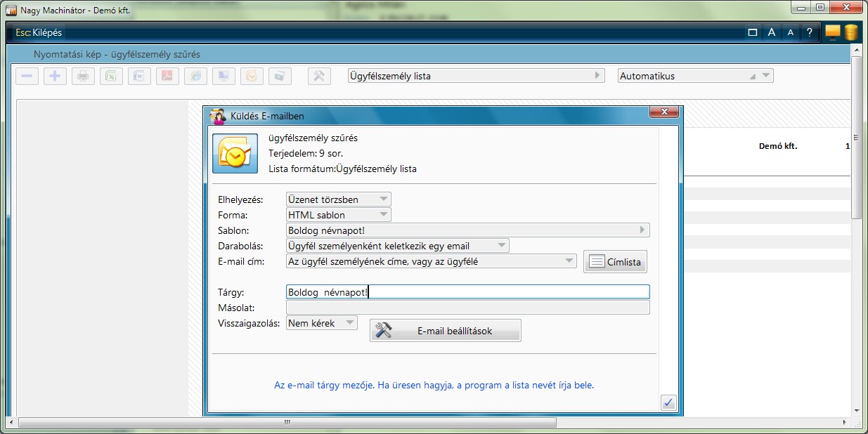Click the print icon in the toolbar

tap(83, 76)
